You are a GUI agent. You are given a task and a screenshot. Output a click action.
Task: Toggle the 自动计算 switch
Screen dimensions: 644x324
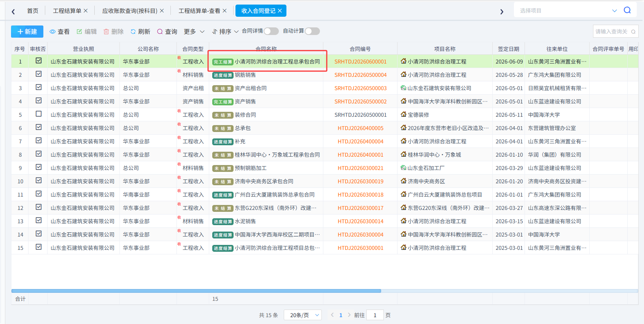click(x=312, y=31)
